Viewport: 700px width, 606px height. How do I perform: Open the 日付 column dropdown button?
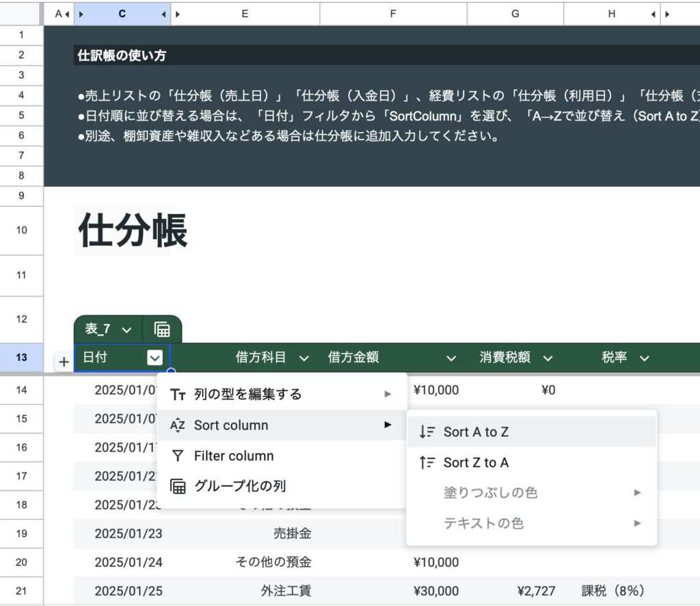tap(155, 358)
